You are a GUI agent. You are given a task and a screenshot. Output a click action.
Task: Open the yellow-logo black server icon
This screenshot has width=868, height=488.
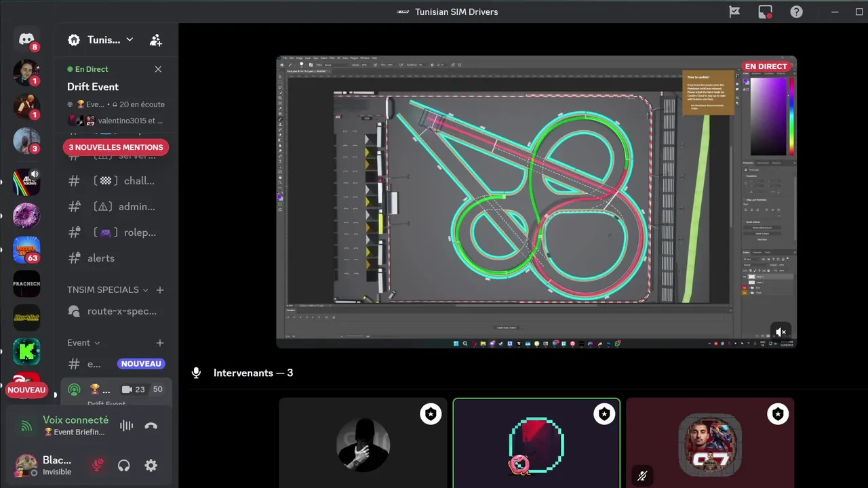tap(26, 317)
